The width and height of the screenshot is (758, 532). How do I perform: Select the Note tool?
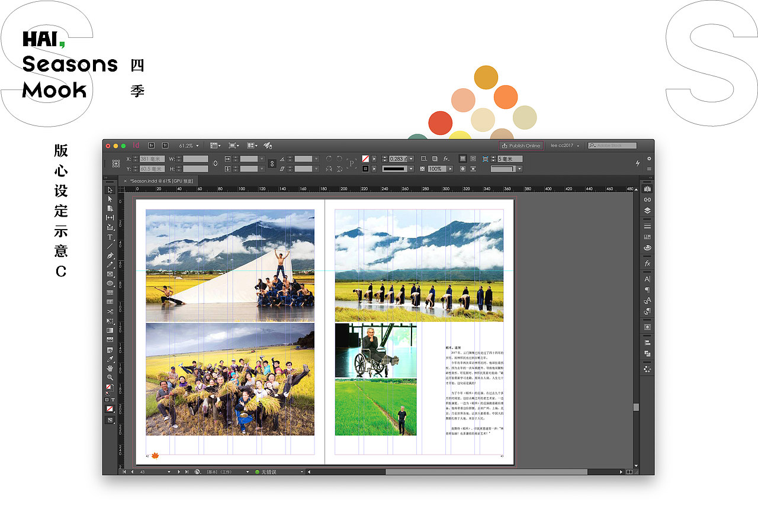click(x=110, y=350)
